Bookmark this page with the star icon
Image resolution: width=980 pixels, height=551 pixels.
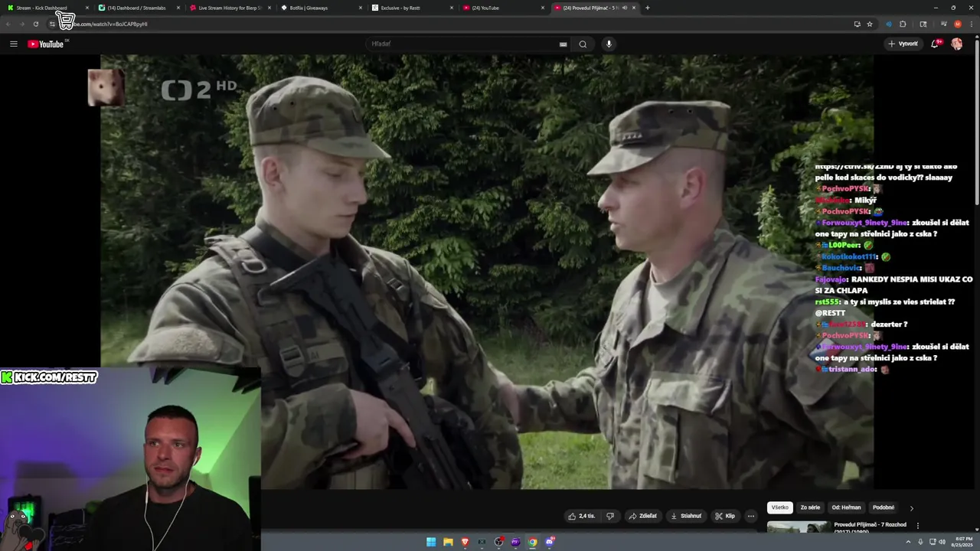[870, 24]
